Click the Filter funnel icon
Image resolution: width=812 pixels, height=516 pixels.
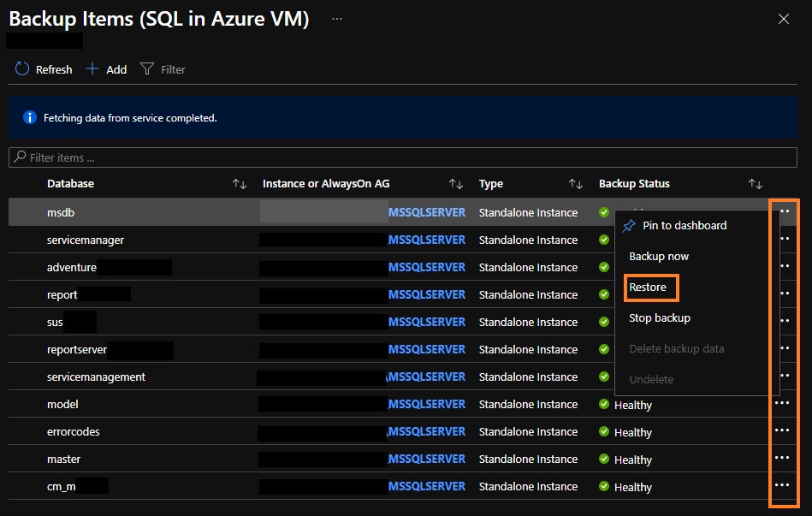[147, 69]
